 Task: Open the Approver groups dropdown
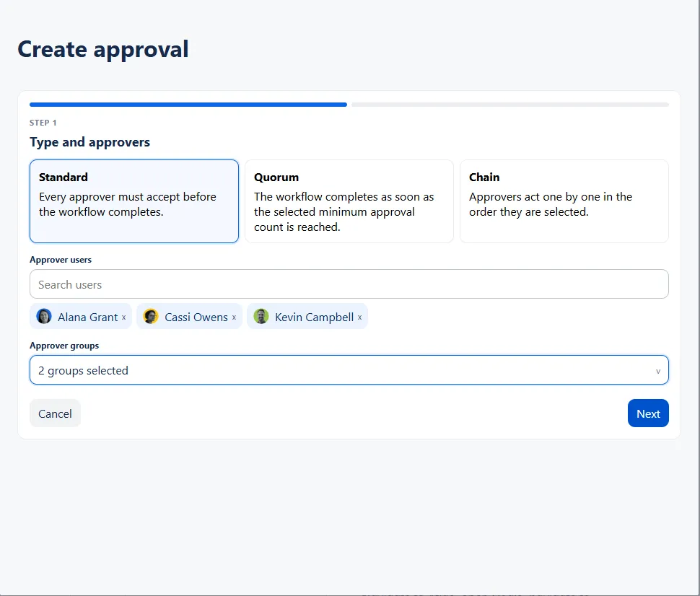(x=349, y=370)
